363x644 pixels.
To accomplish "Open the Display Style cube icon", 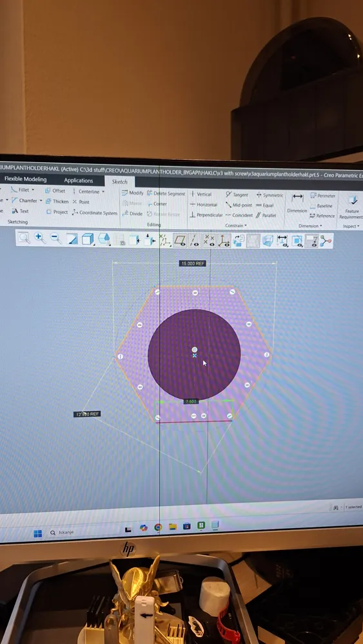I will [88, 238].
